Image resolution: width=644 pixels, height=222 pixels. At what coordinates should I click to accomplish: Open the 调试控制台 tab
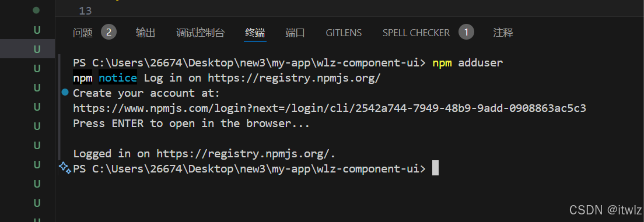(x=201, y=33)
